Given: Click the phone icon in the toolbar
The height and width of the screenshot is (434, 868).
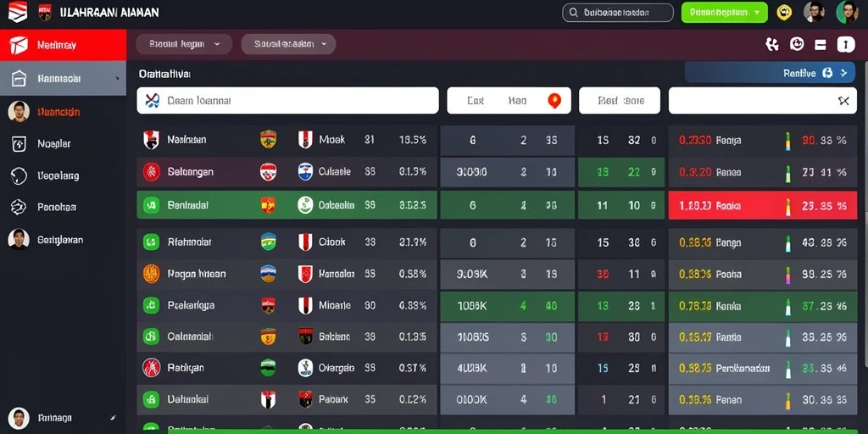Looking at the screenshot, I should point(771,44).
